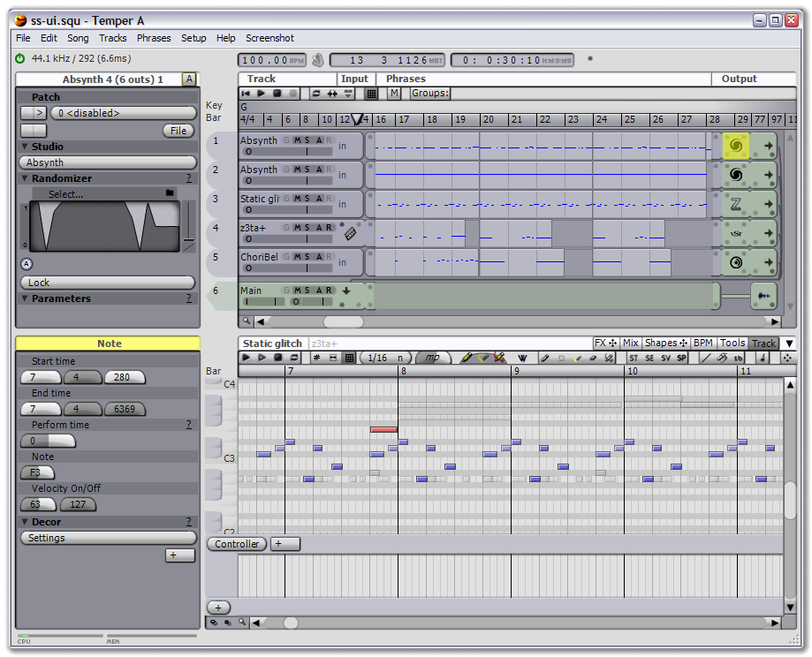The image size is (812, 657).
Task: Toggle A on the ChoriBel track
Action: [x=320, y=257]
